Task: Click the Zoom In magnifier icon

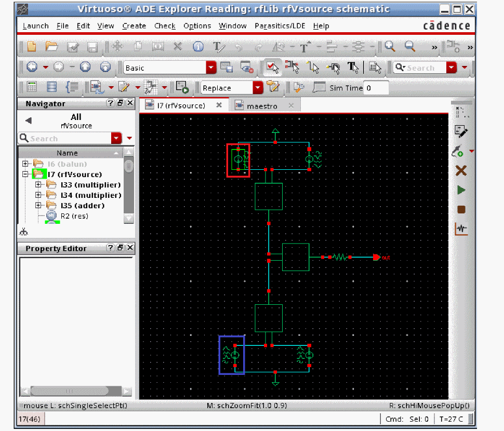Action: 390,47
